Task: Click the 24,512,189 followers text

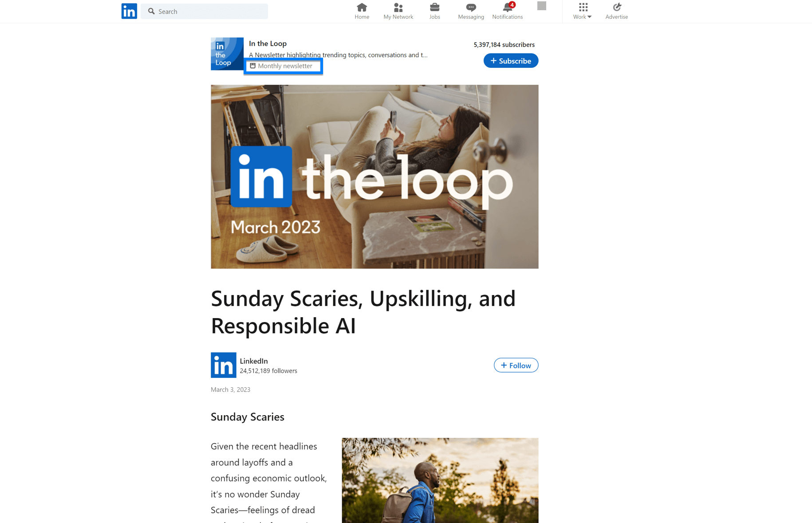Action: tap(268, 371)
